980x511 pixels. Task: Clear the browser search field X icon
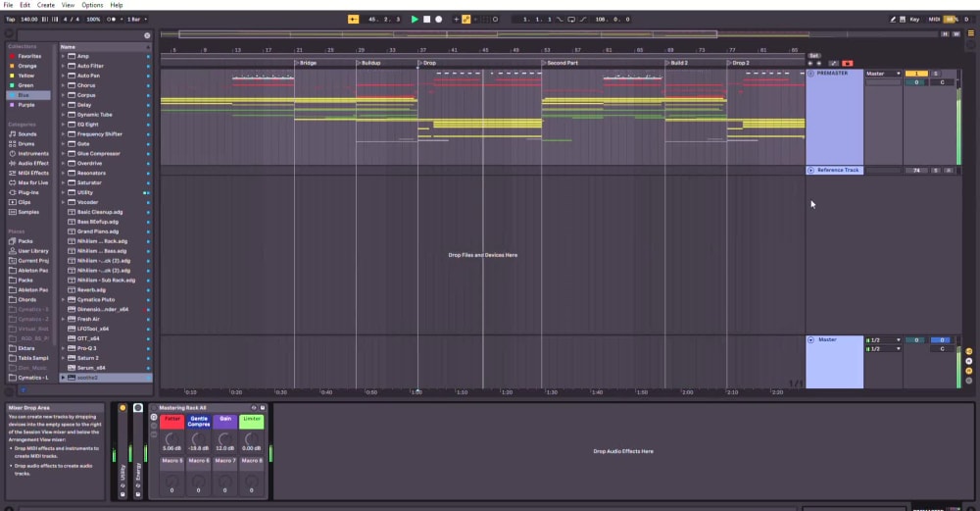point(148,35)
